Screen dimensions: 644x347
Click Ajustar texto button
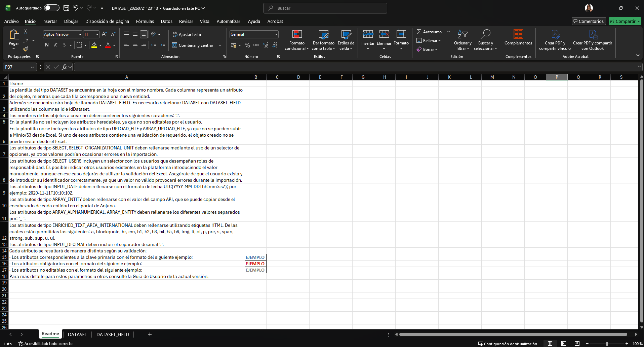click(187, 34)
